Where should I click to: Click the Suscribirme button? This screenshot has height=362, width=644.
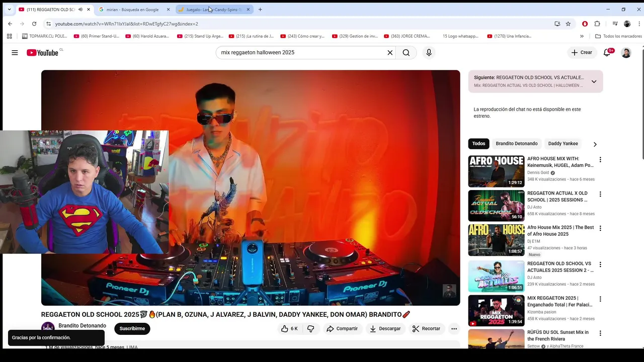point(132,329)
